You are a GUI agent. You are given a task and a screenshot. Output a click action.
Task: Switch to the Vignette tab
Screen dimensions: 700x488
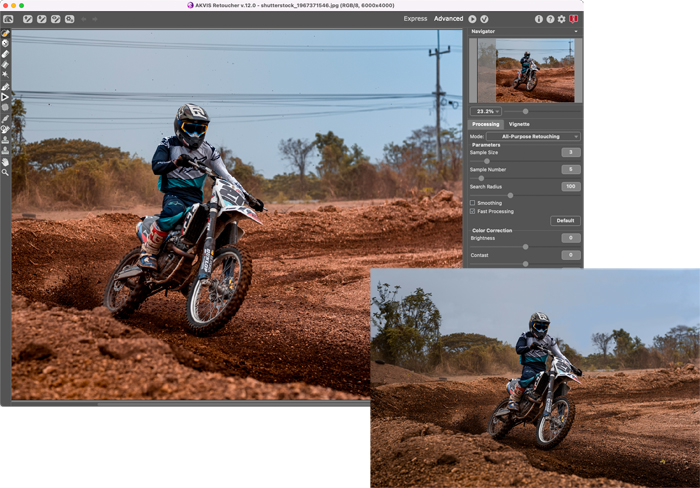pos(519,124)
